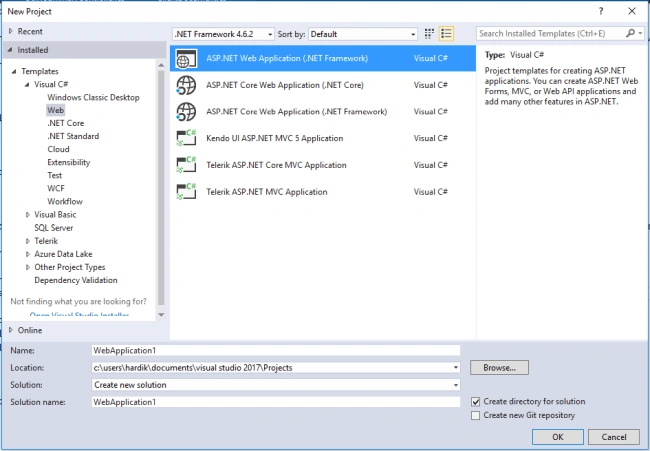Image resolution: width=650 pixels, height=451 pixels.
Task: Expand the Recent section
Action: (11, 32)
